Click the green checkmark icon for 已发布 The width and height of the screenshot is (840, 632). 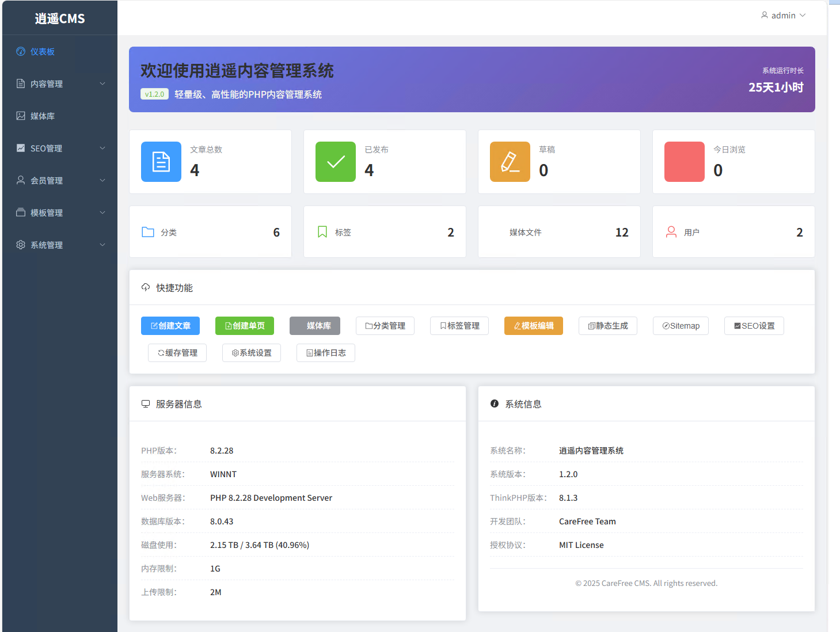pyautogui.click(x=336, y=162)
